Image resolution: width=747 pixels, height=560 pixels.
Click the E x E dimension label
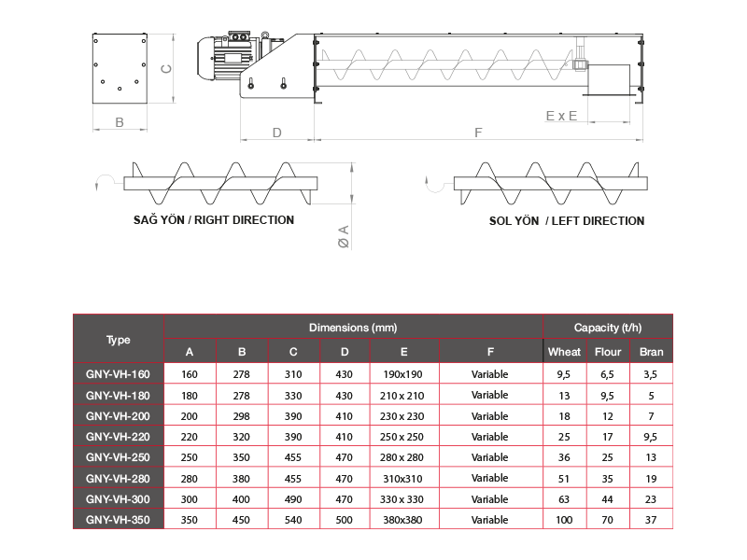click(x=561, y=116)
